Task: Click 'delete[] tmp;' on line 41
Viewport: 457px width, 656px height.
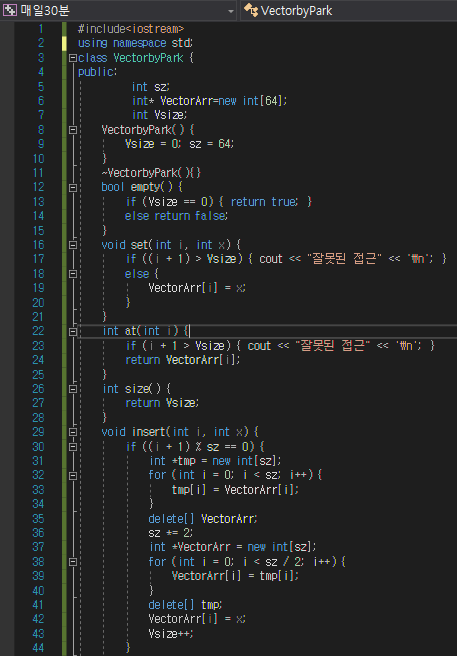Action: pos(185,605)
